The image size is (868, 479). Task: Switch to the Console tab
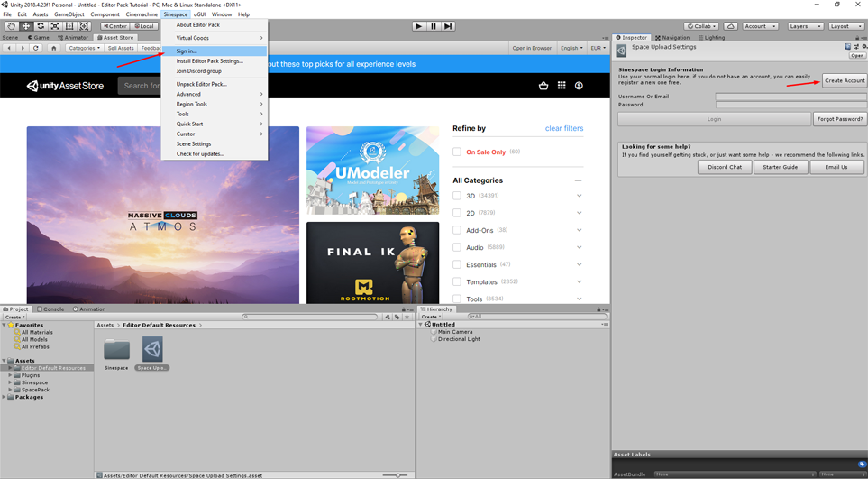pyautogui.click(x=50, y=309)
